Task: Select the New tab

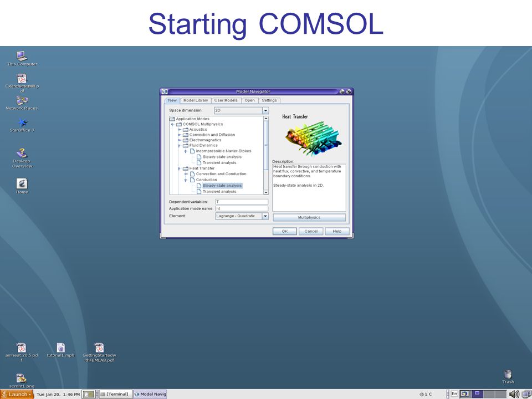Action: pos(172,100)
